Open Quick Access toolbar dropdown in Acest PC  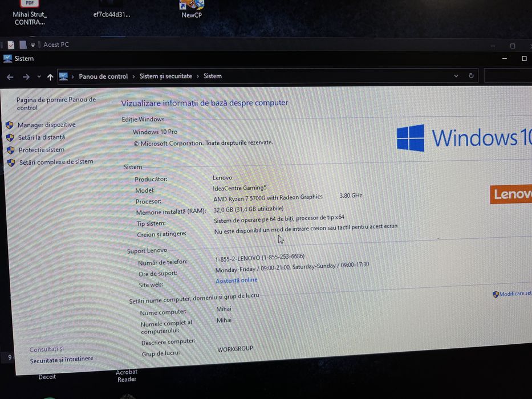(33, 45)
